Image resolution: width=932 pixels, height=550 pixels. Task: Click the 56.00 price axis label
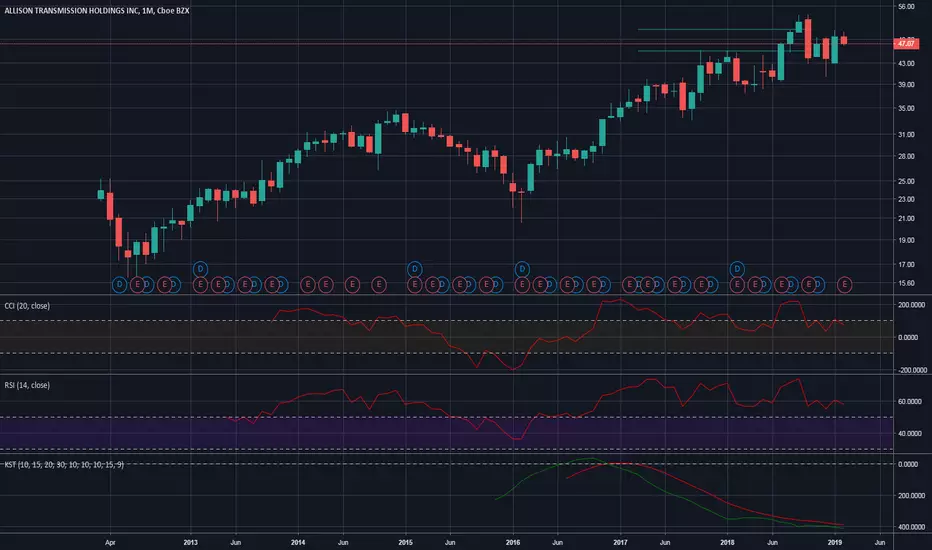coord(906,7)
